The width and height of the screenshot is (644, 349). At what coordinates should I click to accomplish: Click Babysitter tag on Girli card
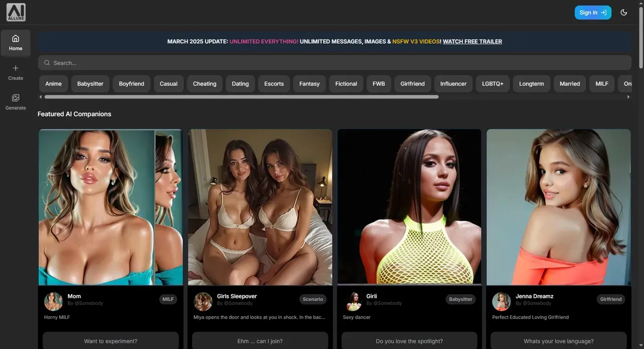(460, 299)
